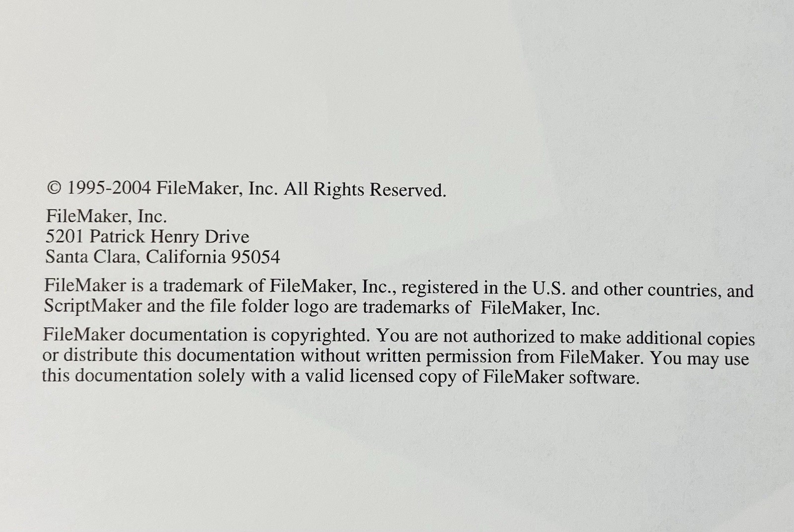The height and width of the screenshot is (532, 794).
Task: Click the word ScriptMaker
Action: 93,306
